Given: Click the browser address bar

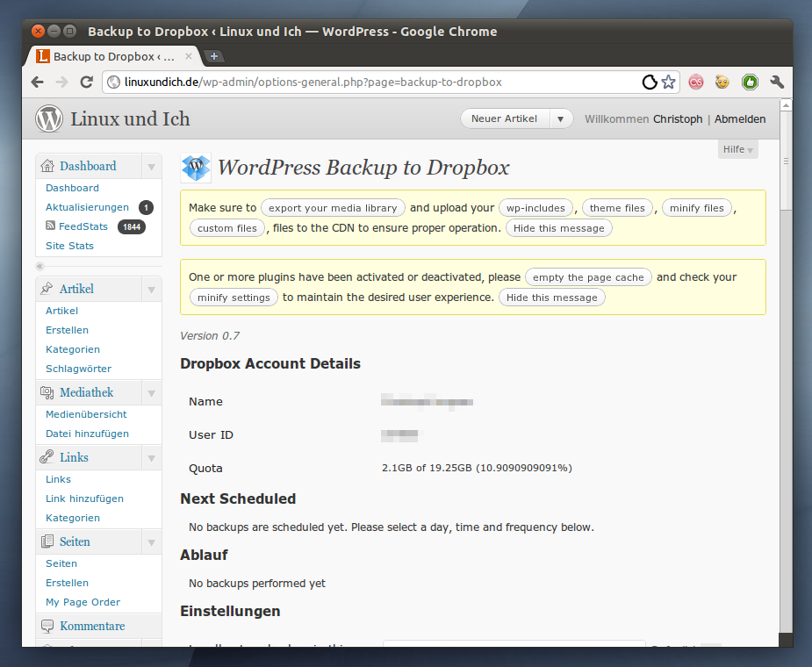Looking at the screenshot, I should pos(377,82).
